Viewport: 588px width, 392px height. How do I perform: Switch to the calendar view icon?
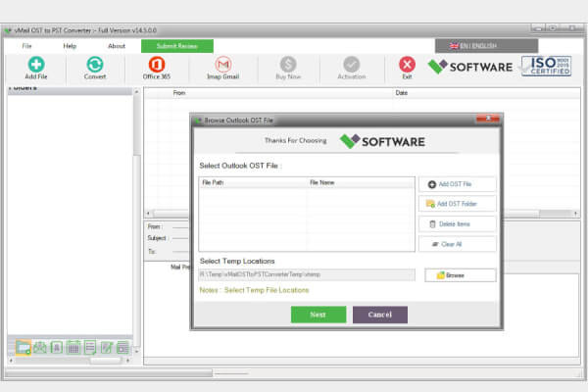[x=73, y=347]
